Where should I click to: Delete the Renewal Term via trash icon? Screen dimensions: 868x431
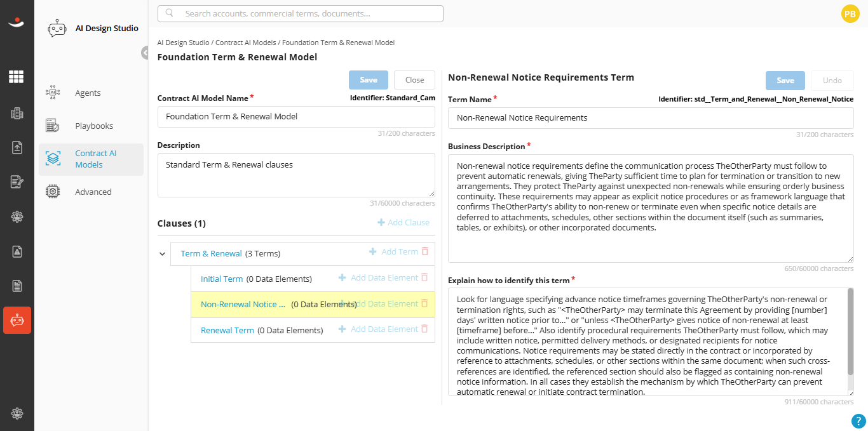[424, 329]
